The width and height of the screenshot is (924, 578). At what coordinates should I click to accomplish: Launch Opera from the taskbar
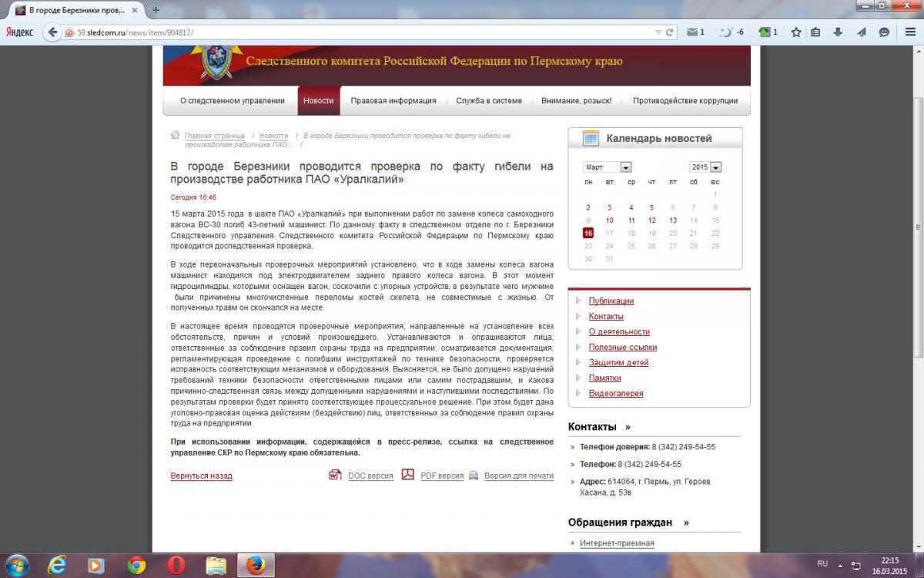[x=174, y=564]
